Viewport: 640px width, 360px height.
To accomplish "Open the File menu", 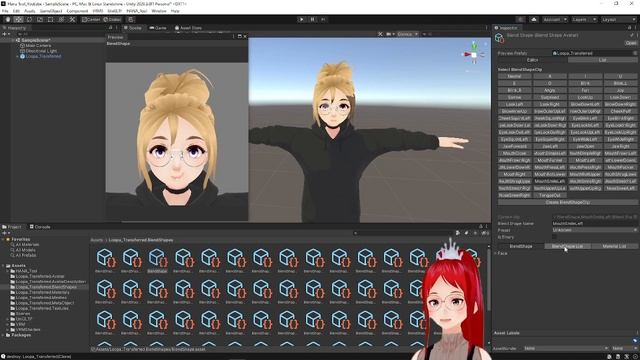I will point(5,11).
